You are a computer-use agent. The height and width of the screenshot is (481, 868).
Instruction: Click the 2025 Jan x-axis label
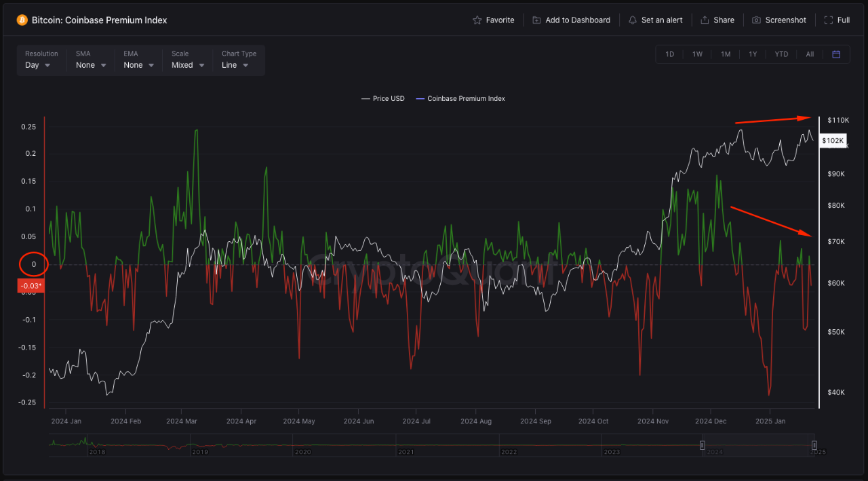click(770, 421)
